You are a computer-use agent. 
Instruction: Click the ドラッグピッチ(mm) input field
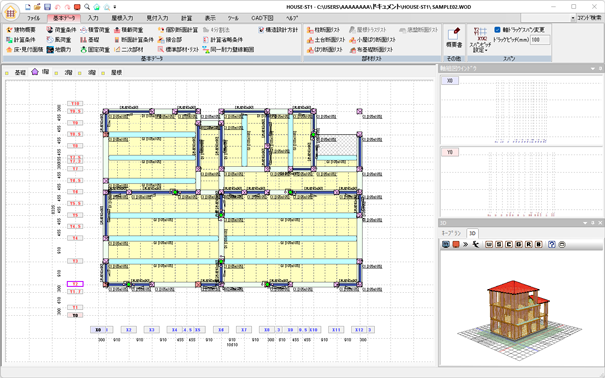click(540, 40)
